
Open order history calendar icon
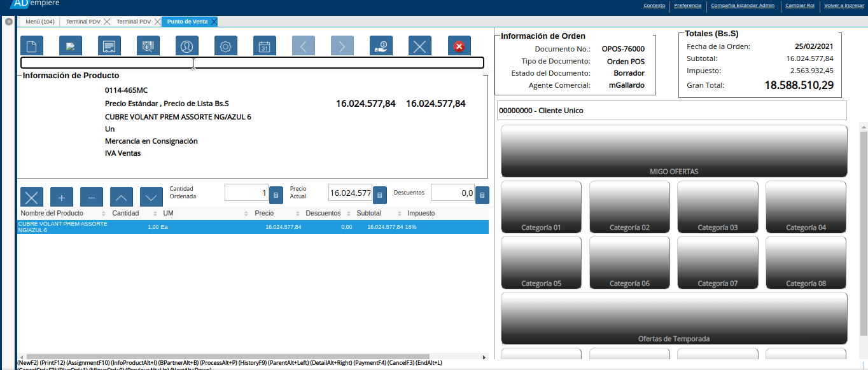pos(265,46)
